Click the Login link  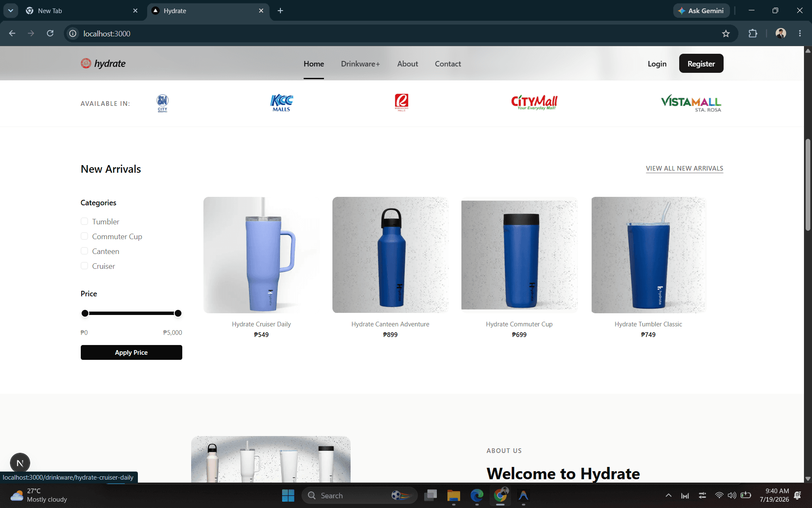point(657,64)
